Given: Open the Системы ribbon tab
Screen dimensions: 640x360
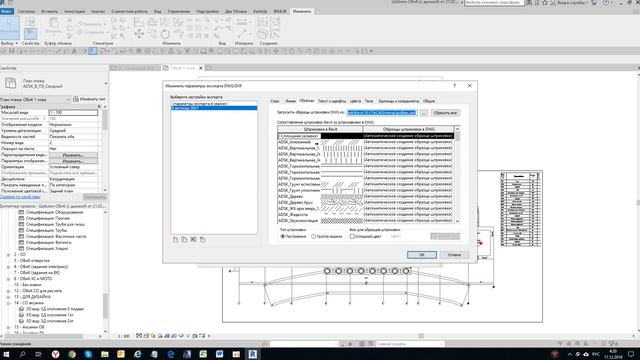Looking at the screenshot, I should (x=27, y=11).
